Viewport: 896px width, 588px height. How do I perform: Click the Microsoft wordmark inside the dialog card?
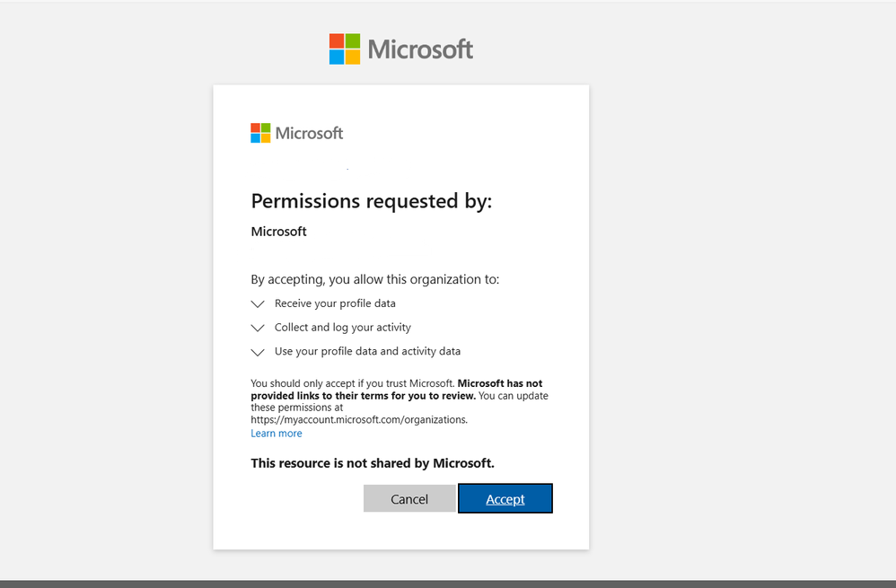pos(309,133)
